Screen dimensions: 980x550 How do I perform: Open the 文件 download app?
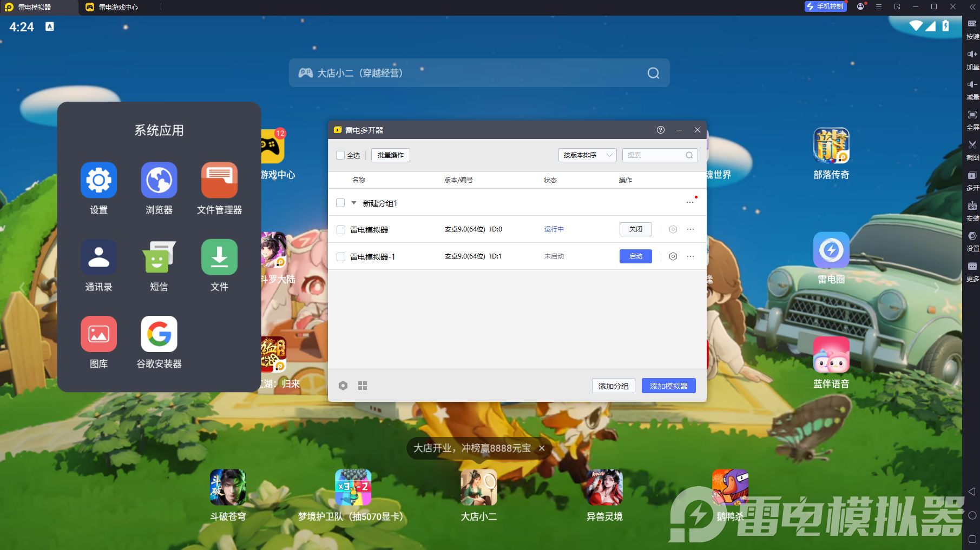point(219,257)
